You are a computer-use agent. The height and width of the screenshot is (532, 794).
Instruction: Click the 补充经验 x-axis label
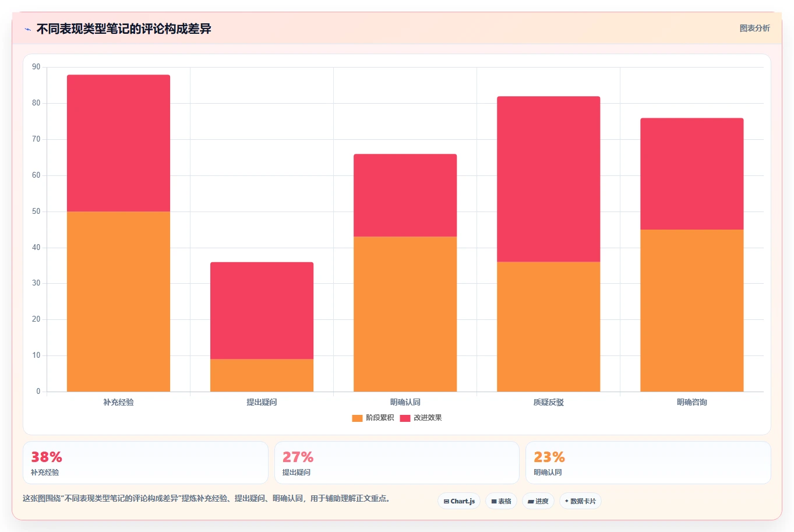click(x=118, y=402)
